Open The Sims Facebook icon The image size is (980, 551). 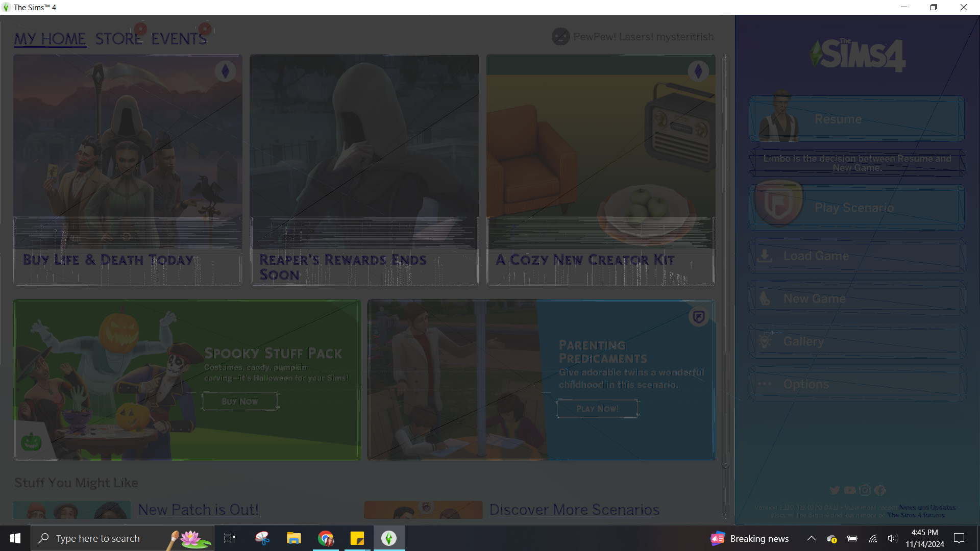click(x=880, y=490)
